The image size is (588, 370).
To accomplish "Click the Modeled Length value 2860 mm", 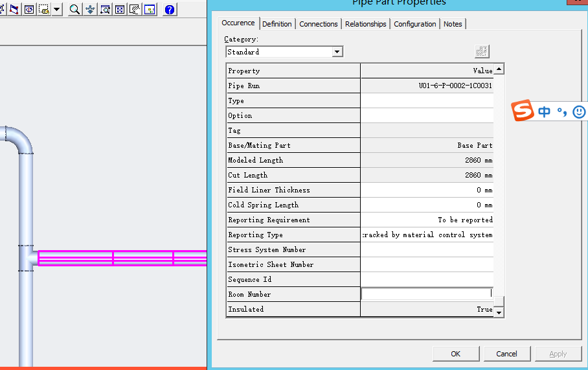I will [x=427, y=160].
